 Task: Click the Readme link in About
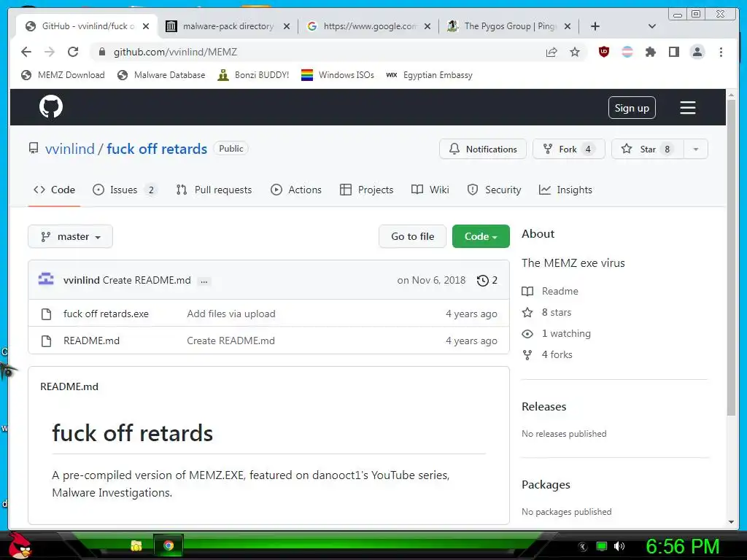coord(560,291)
